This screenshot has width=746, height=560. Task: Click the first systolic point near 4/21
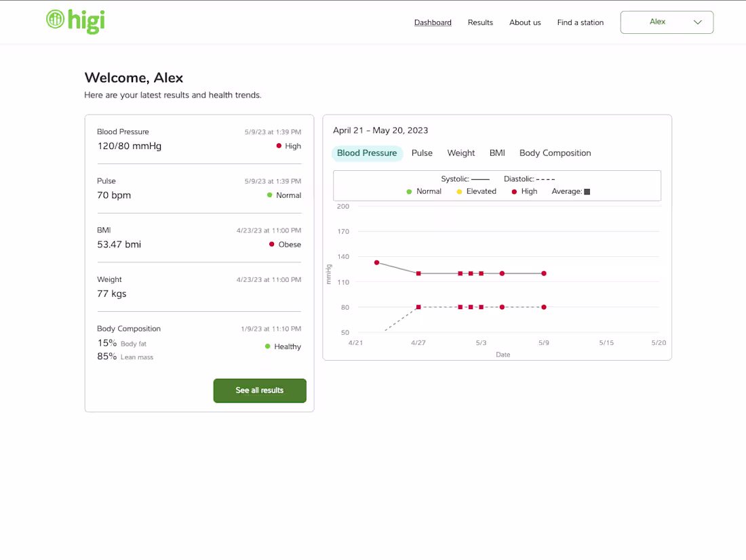(x=377, y=262)
